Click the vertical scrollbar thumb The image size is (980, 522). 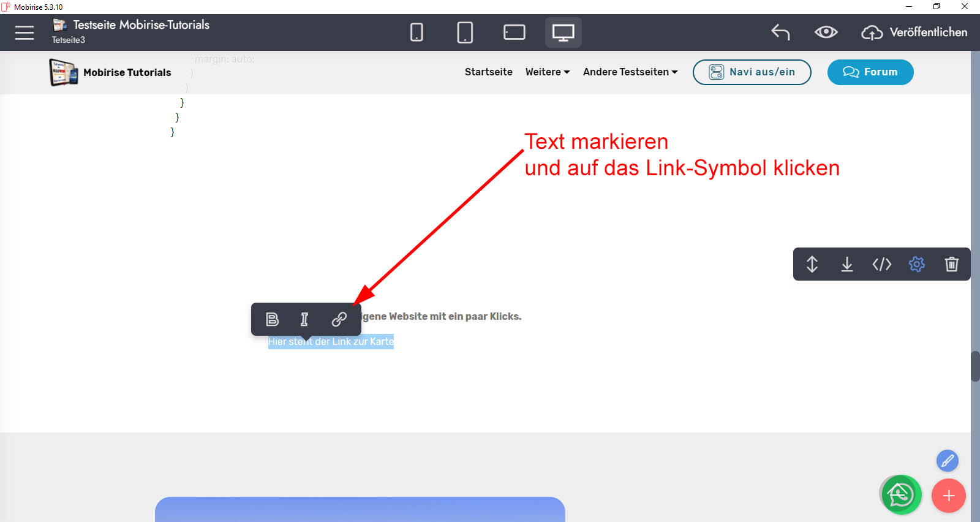975,366
